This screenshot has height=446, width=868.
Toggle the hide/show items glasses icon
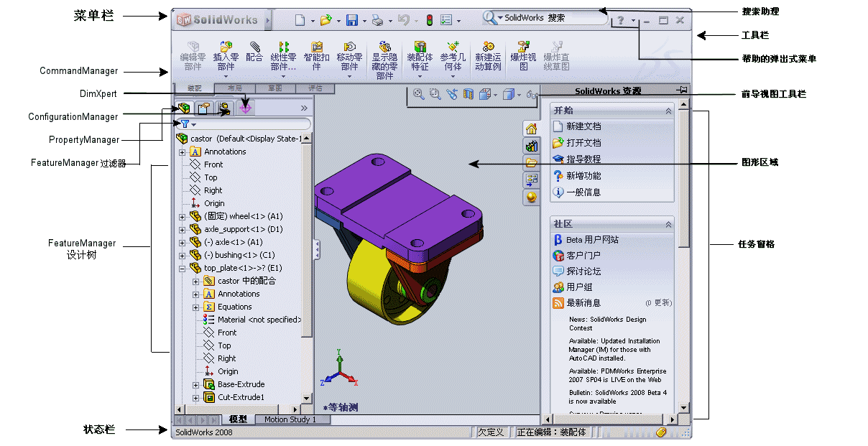(531, 94)
